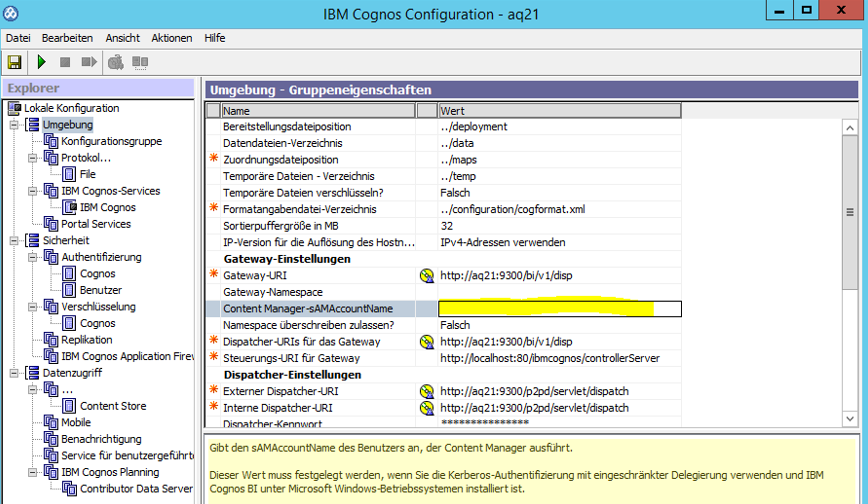
Task: Collapse the Sicherheit tree branch
Action: (14, 241)
